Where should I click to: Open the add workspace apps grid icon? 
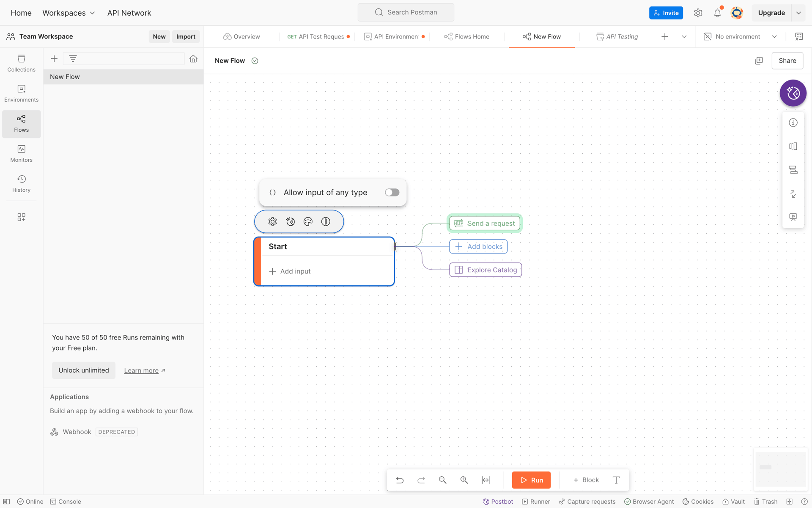click(21, 217)
